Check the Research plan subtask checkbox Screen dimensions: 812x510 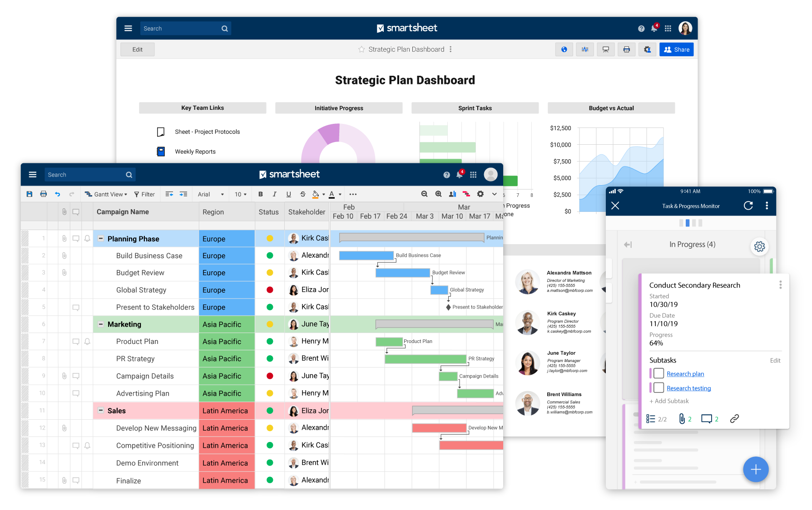658,373
